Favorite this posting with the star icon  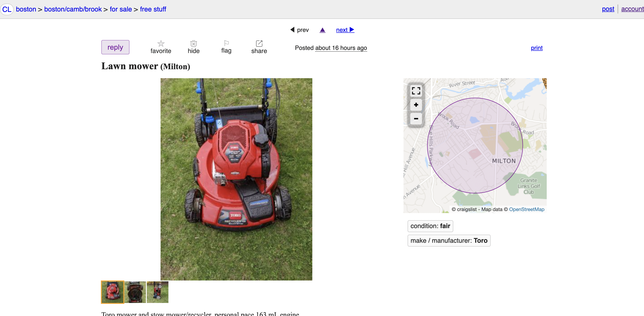[161, 44]
